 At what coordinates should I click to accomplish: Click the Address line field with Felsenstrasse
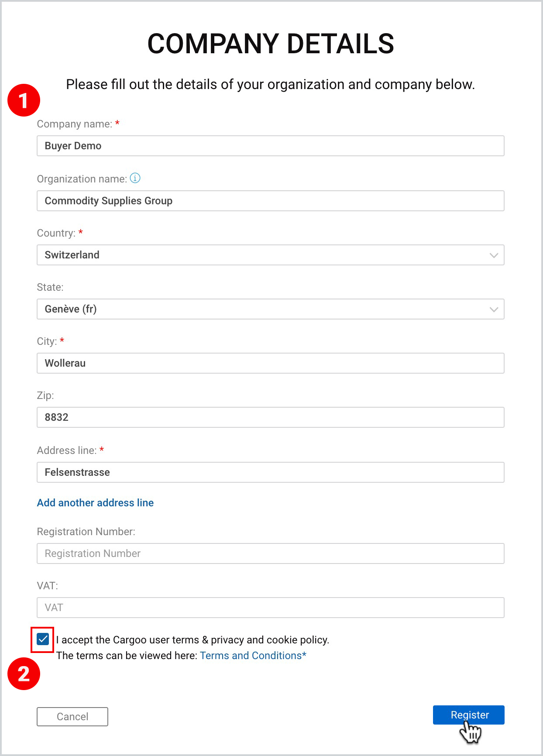[271, 472]
